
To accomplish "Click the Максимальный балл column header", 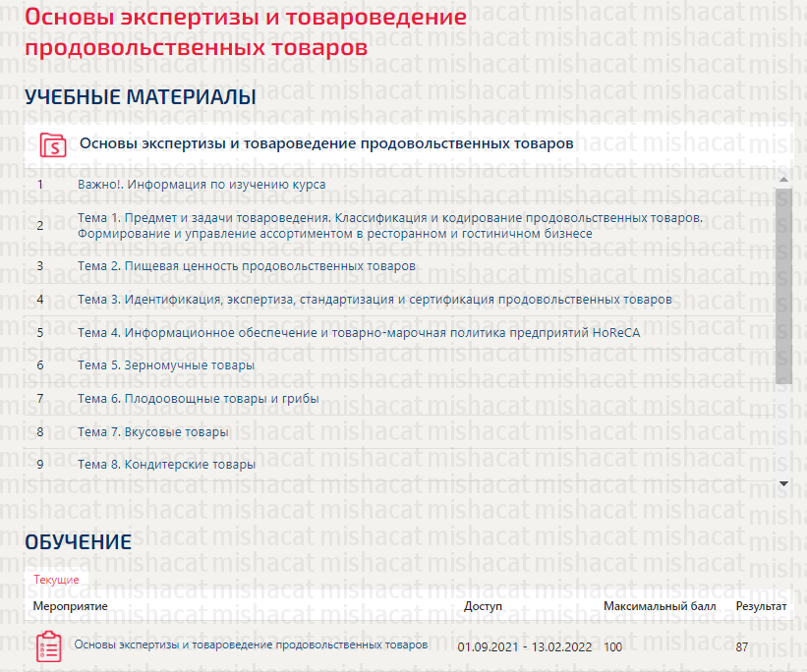I will 660,606.
